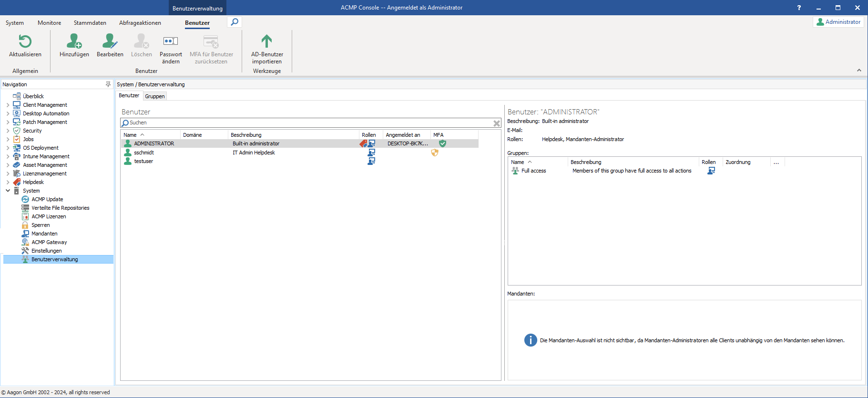868x398 pixels.
Task: Open the Stammdaten ribbon tab
Action: [90, 23]
